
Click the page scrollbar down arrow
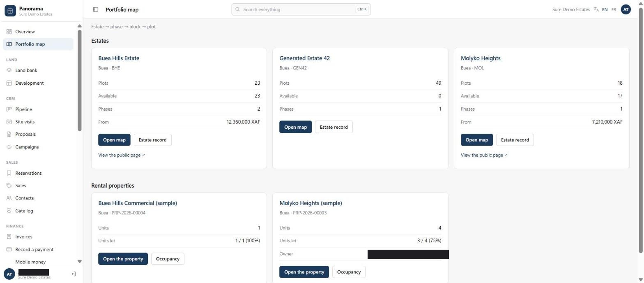coord(640,280)
